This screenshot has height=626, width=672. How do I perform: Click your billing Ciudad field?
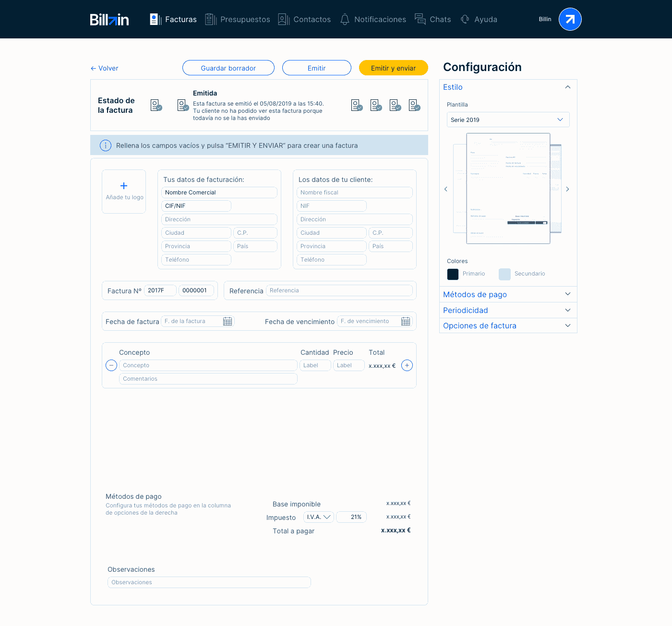(196, 233)
